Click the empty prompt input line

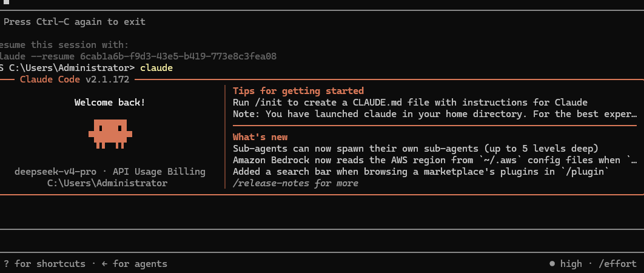coord(322,240)
